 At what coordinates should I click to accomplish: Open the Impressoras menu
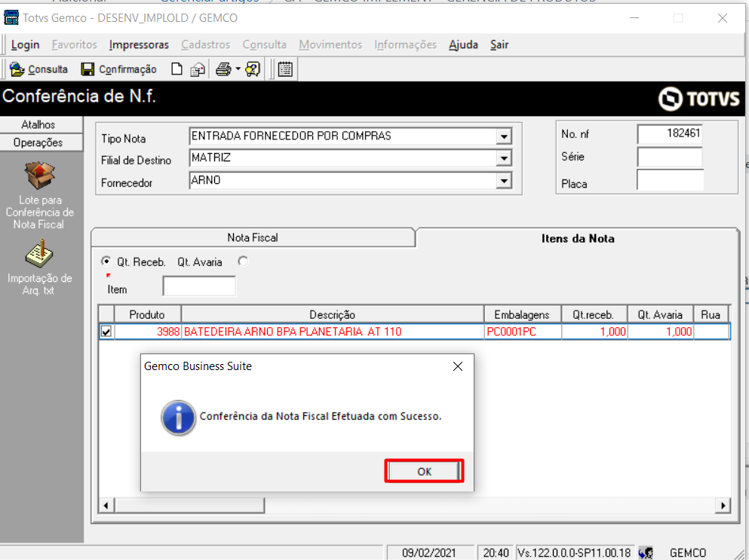pos(139,44)
